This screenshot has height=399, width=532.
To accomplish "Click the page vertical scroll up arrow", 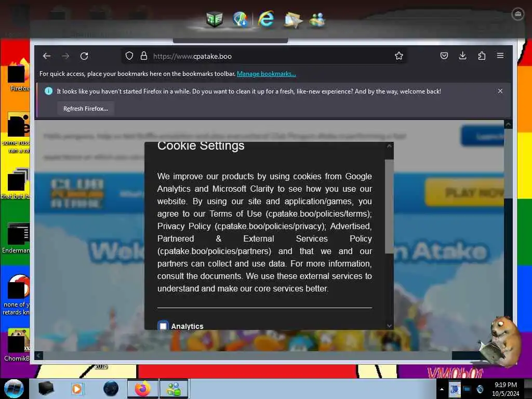I will coord(508,125).
